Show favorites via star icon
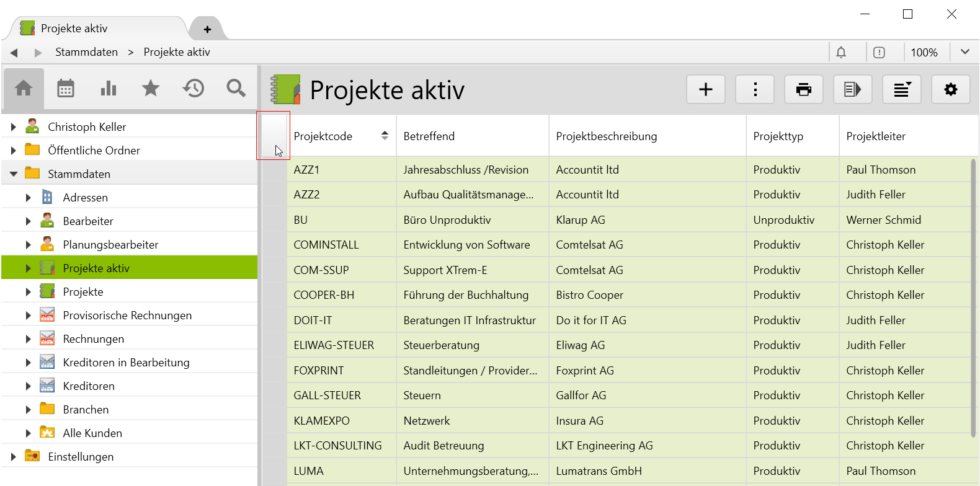 coord(151,89)
